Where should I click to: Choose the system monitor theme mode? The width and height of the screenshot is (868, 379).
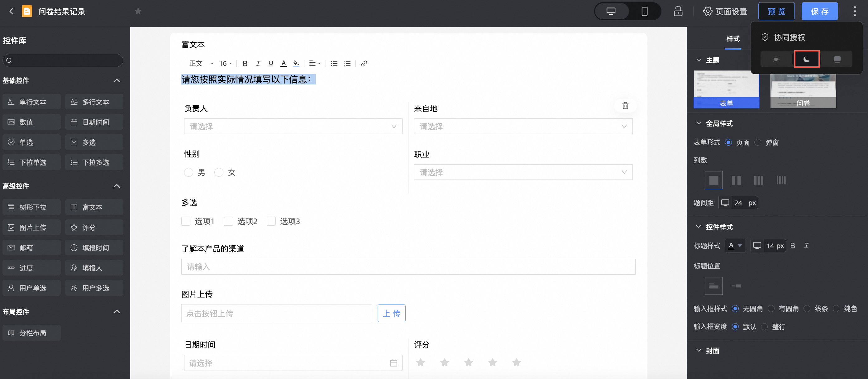(x=837, y=59)
